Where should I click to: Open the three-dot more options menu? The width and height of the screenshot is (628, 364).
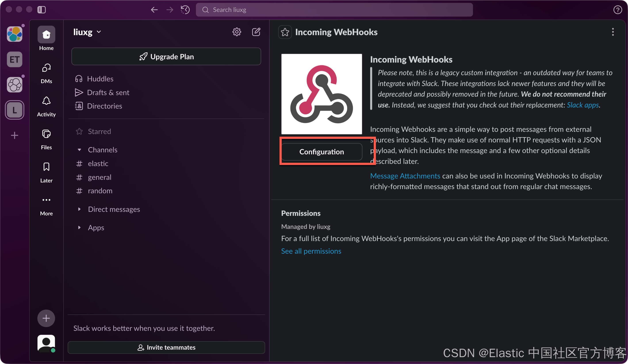coord(613,32)
